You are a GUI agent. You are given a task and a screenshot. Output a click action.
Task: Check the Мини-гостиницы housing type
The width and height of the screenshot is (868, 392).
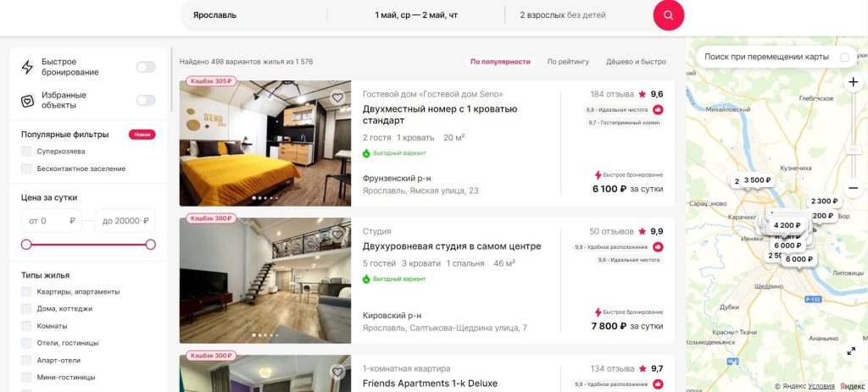tap(26, 377)
